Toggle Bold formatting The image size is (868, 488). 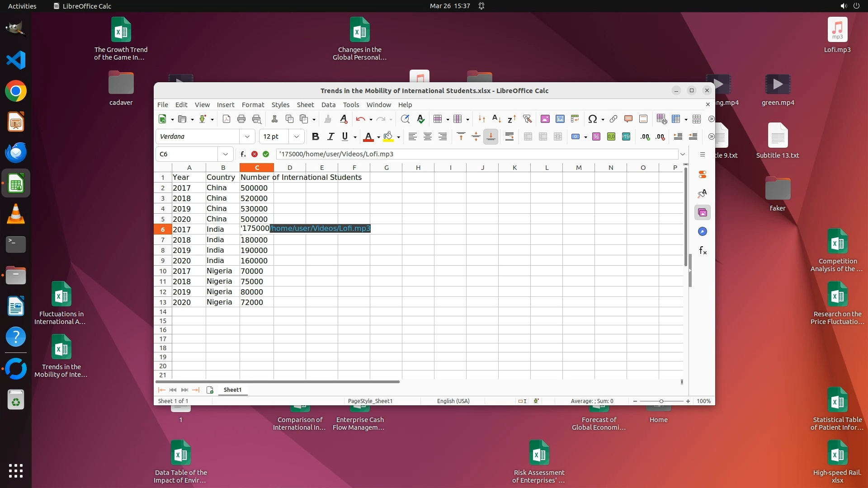(x=316, y=136)
